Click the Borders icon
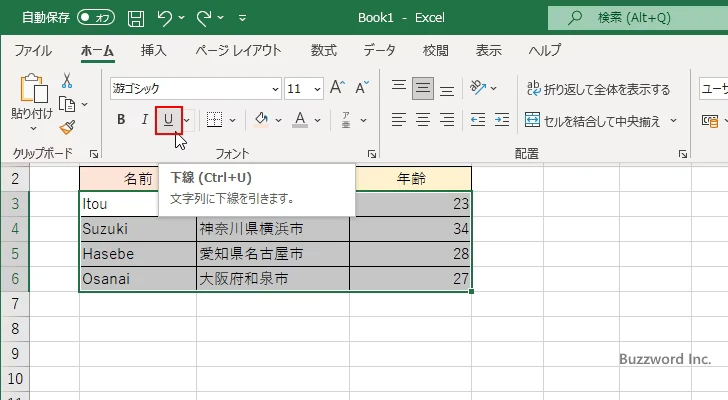 coord(214,120)
